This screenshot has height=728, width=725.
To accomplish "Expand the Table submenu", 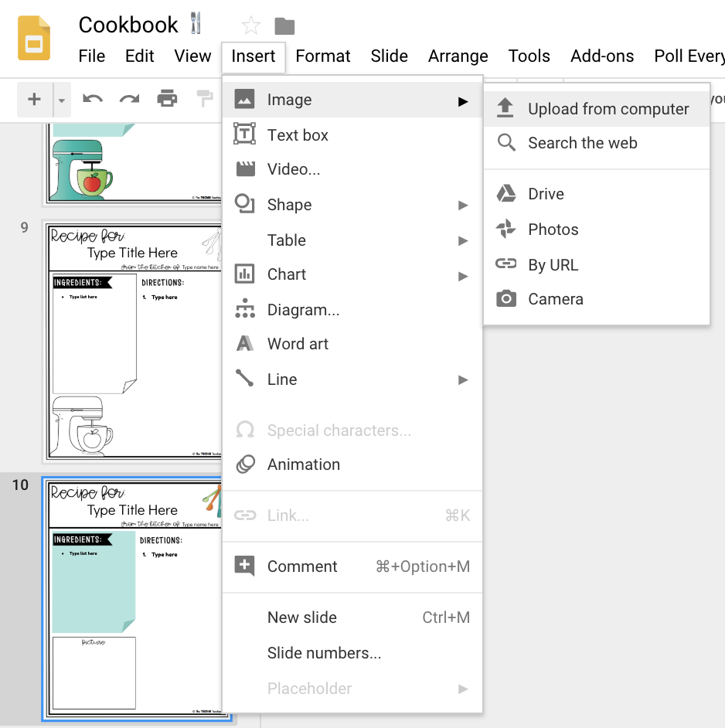I will pos(287,240).
